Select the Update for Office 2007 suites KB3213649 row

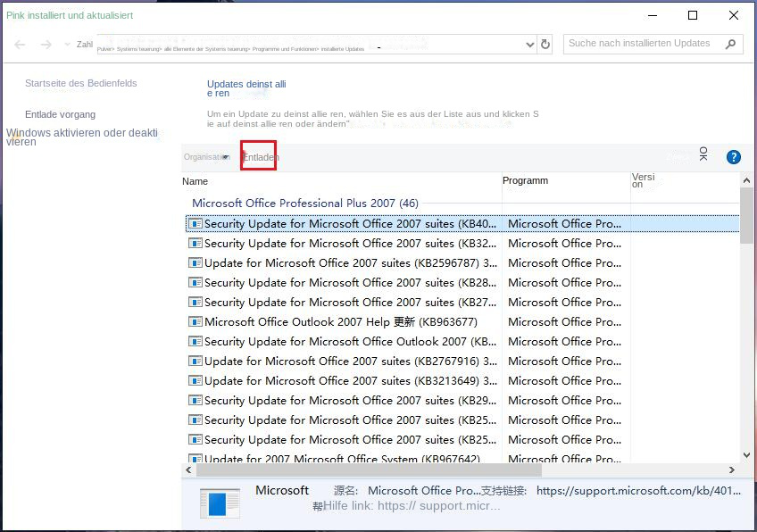[x=462, y=381]
